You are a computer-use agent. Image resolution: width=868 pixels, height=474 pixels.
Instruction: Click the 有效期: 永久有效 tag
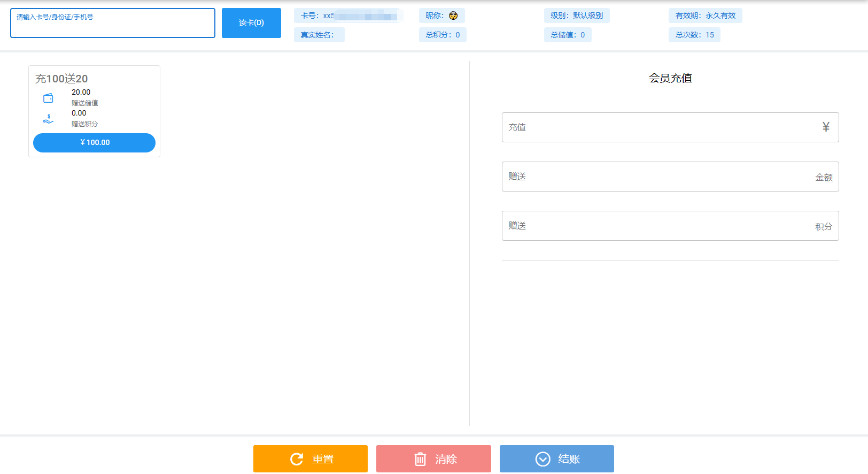pos(706,16)
